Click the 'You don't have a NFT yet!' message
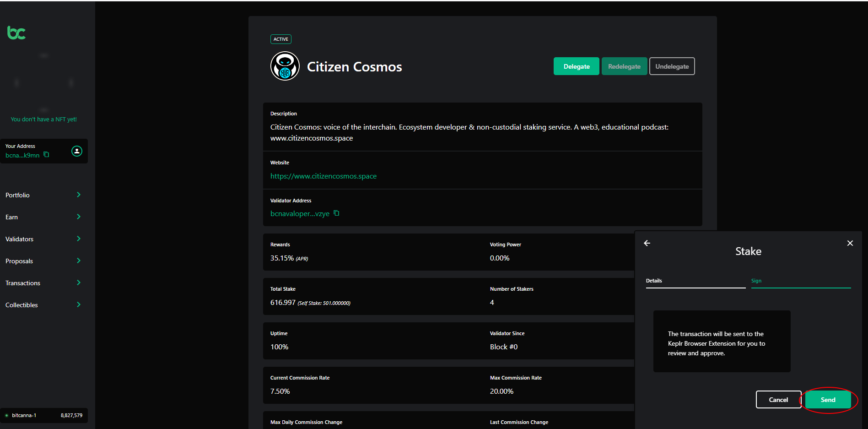This screenshot has width=868, height=429. [x=44, y=119]
